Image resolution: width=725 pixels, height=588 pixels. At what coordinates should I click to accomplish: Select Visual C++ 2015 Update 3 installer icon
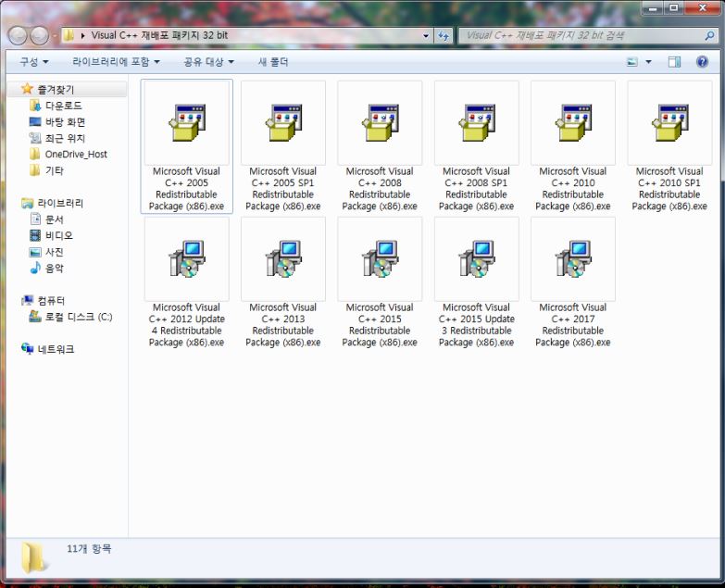(x=477, y=259)
